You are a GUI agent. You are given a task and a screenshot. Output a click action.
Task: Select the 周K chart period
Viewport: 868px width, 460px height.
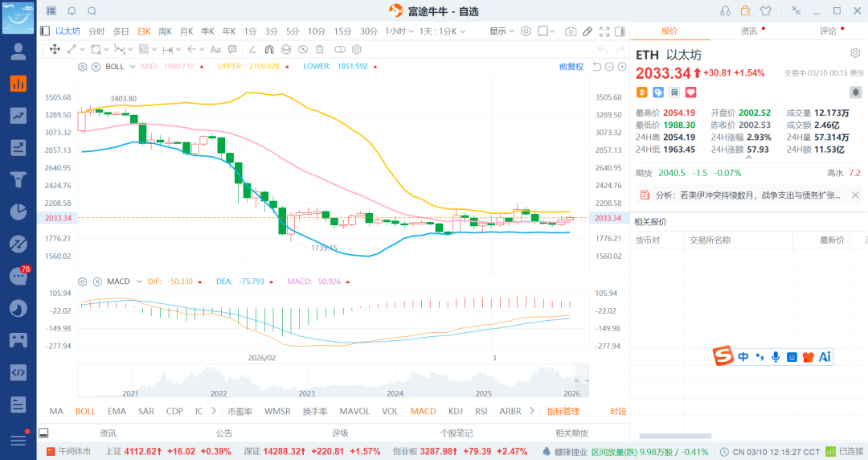(165, 31)
